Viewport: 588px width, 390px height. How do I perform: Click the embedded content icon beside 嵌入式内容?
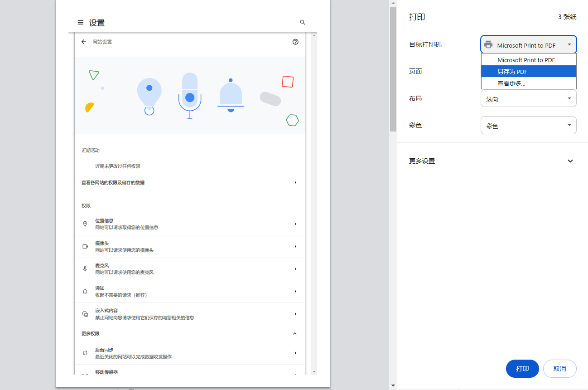coord(85,314)
